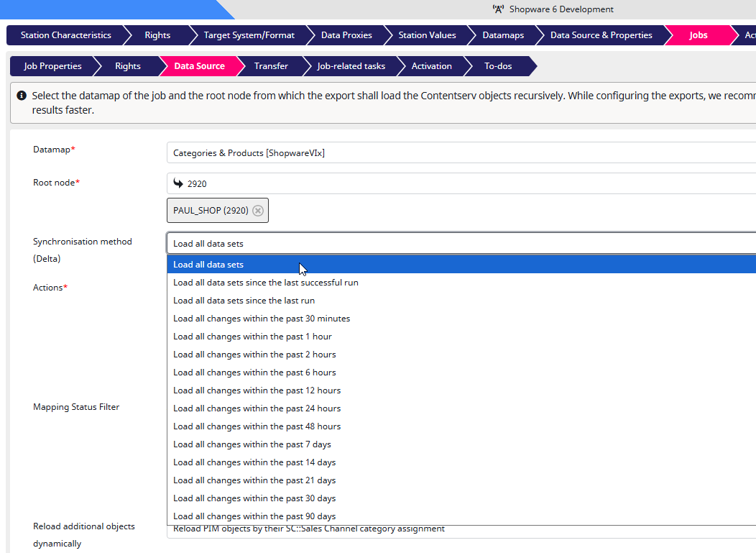
Task: Open the Activation step tab
Action: (x=431, y=66)
